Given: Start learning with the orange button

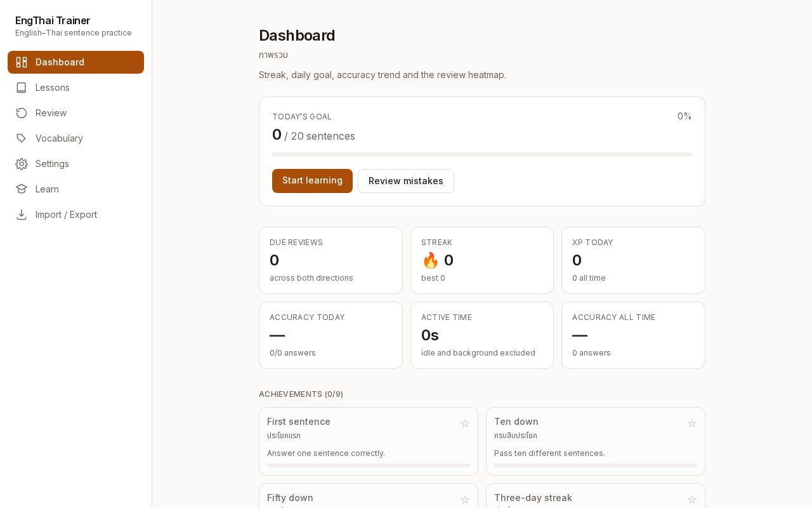Looking at the screenshot, I should point(312,181).
